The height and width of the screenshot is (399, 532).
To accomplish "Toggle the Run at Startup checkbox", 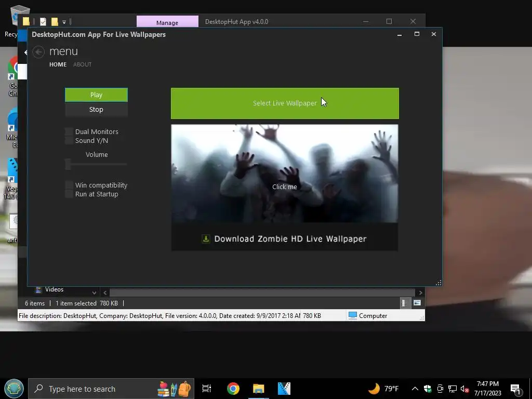I will 69,194.
